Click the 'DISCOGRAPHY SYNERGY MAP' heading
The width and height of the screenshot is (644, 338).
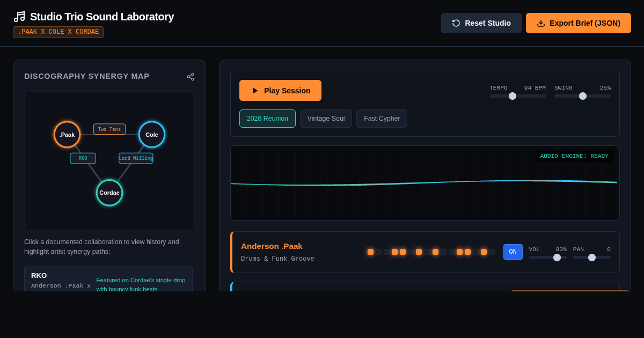(x=87, y=76)
